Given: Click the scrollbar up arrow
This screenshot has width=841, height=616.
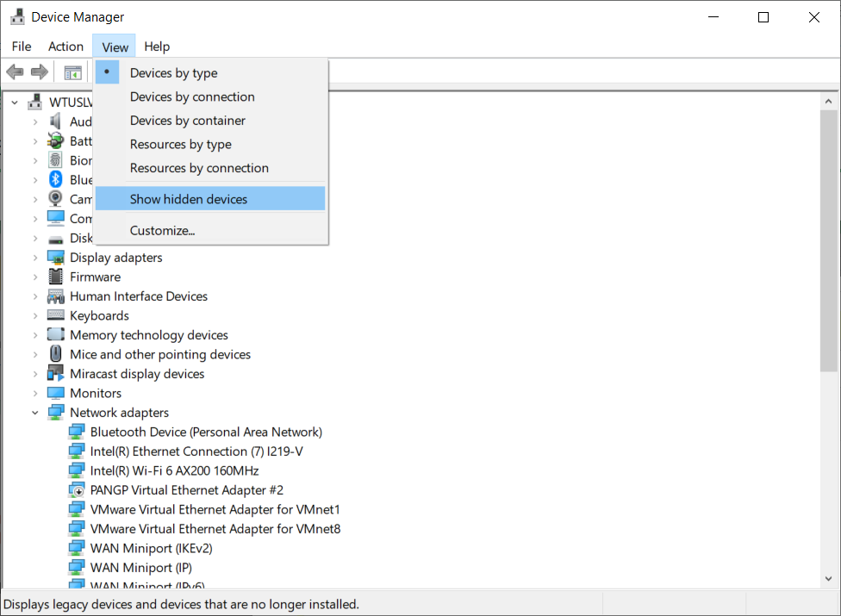Looking at the screenshot, I should tap(828, 102).
